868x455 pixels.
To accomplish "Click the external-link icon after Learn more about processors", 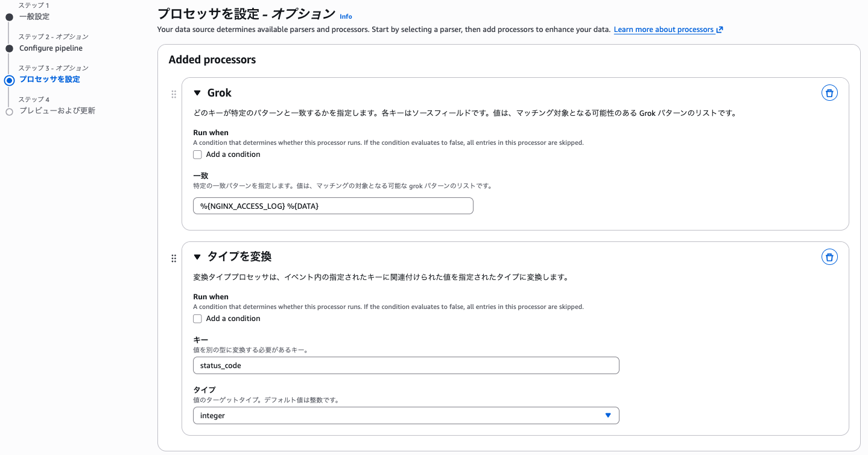I will [719, 29].
